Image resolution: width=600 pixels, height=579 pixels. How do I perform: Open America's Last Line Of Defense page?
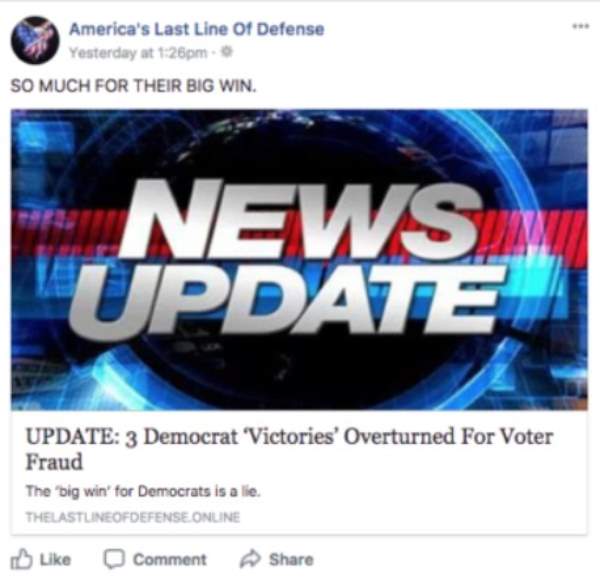pos(197,29)
